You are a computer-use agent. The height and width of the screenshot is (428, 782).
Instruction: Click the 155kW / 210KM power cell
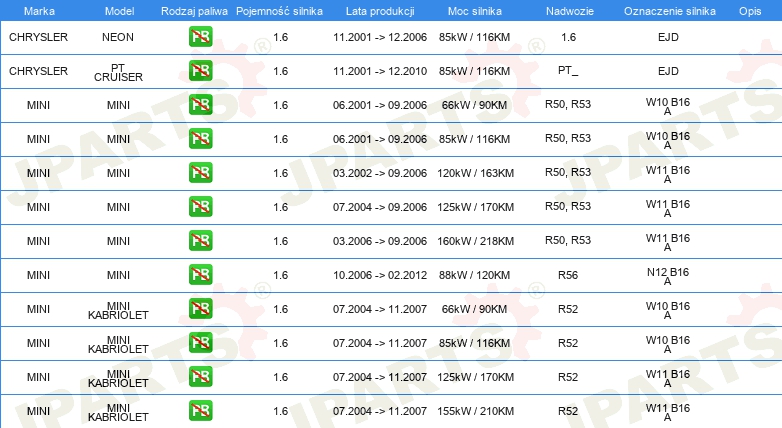click(x=475, y=411)
